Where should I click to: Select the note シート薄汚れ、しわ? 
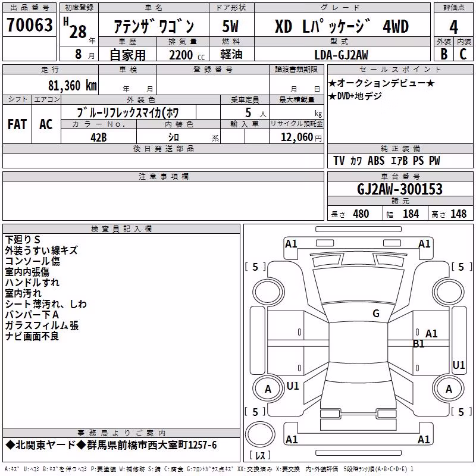[x=46, y=304]
